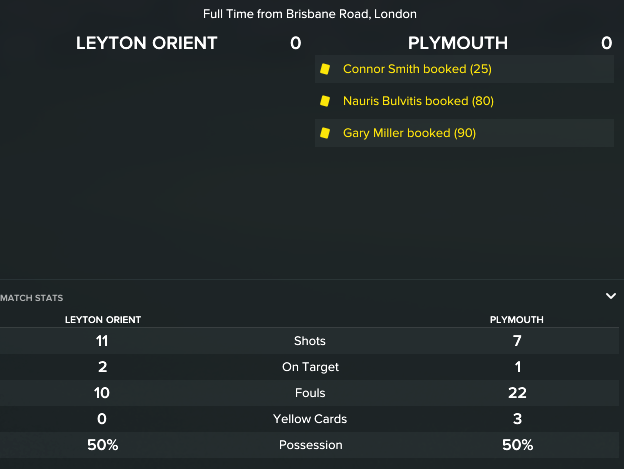The image size is (624, 469).
Task: Click Leyton Orient's shots value of 11
Action: 102,341
